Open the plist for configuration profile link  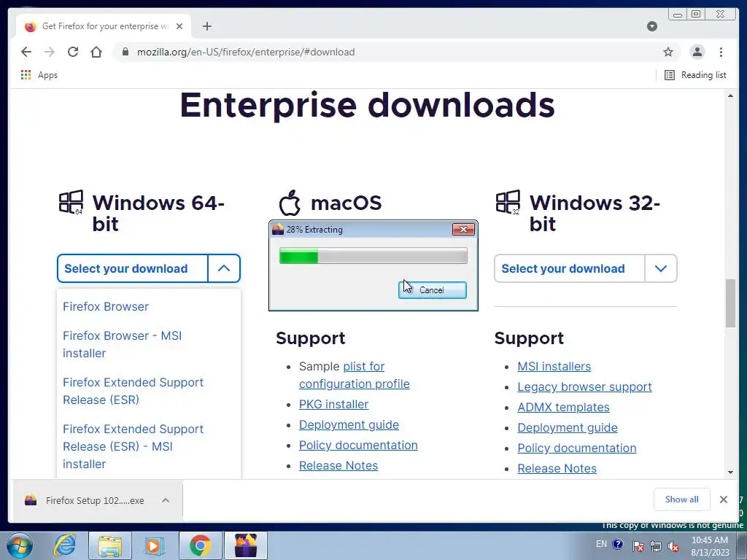coord(354,375)
